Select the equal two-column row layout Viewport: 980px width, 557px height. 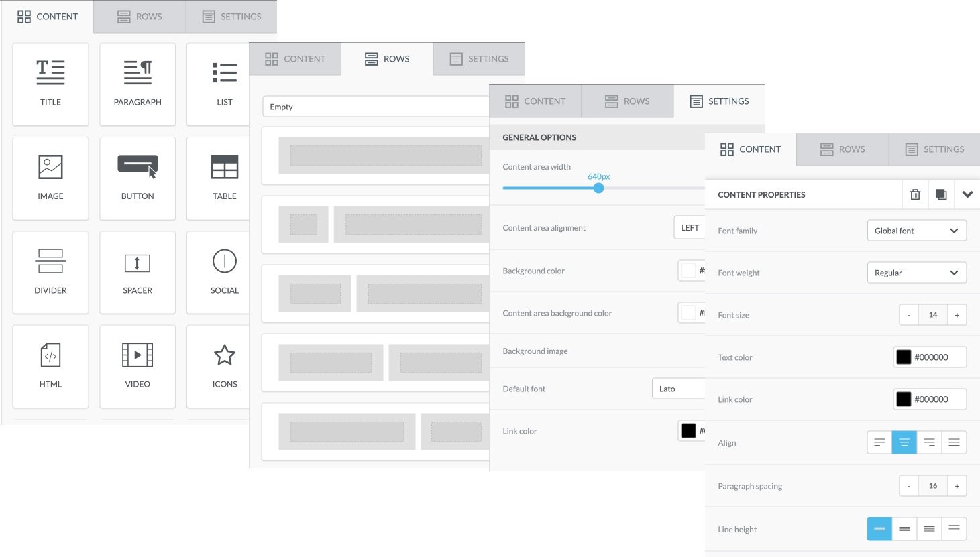tap(376, 363)
